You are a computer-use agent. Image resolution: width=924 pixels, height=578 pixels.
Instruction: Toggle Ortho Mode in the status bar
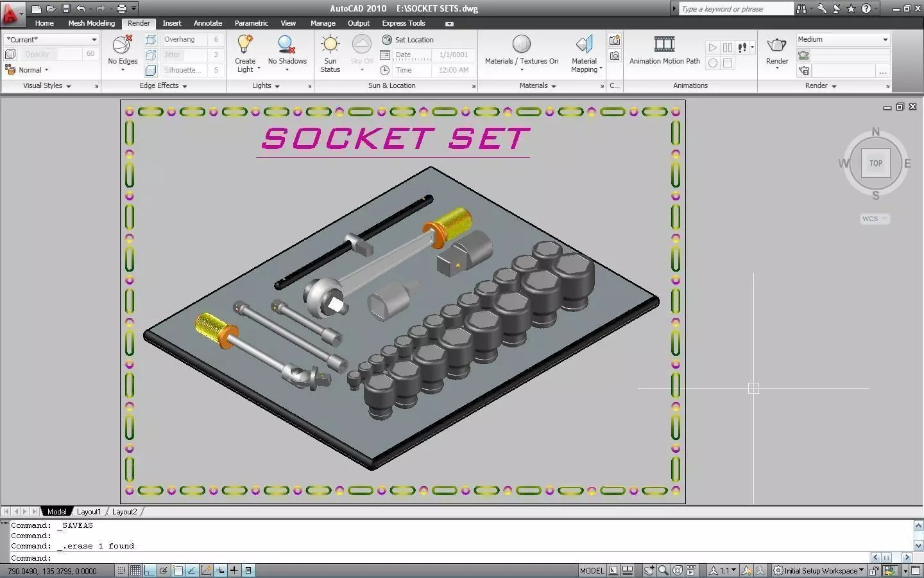[150, 570]
